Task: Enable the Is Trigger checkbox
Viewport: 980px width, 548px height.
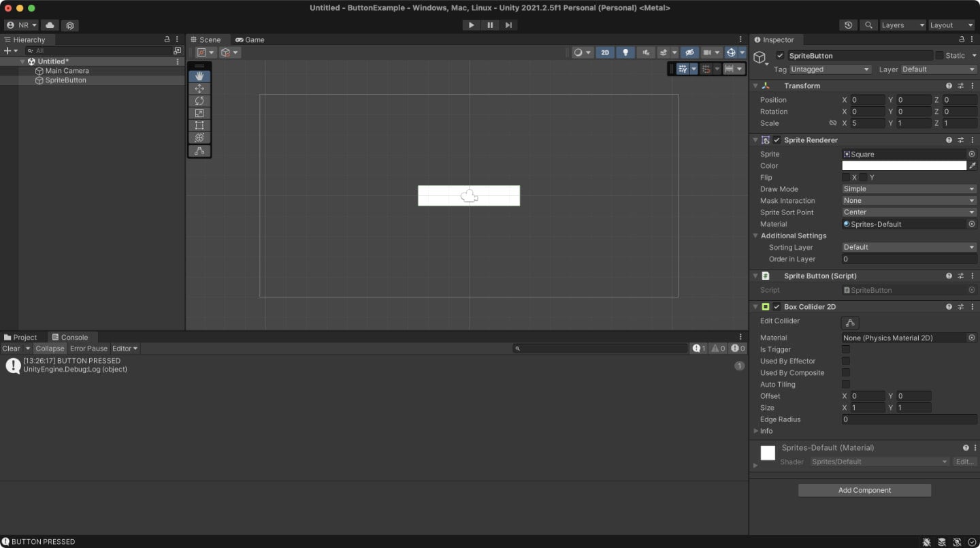Action: pos(846,349)
